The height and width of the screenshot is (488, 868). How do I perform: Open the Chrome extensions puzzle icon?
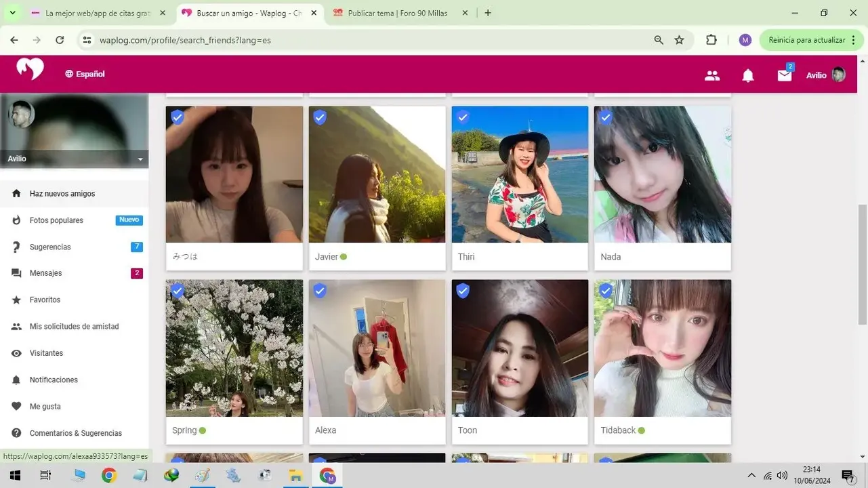[x=711, y=40]
